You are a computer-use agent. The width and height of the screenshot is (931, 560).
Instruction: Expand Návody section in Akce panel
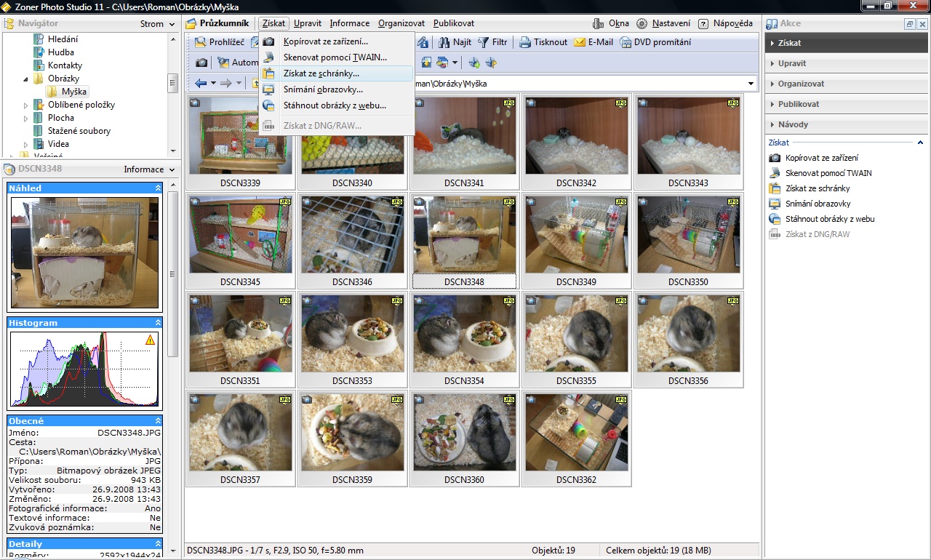[x=847, y=124]
